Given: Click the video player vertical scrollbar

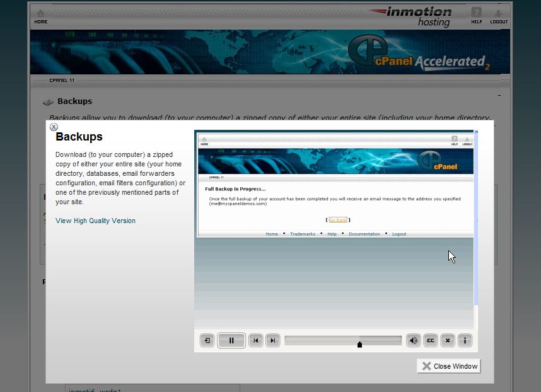Looking at the screenshot, I should tap(476, 219).
